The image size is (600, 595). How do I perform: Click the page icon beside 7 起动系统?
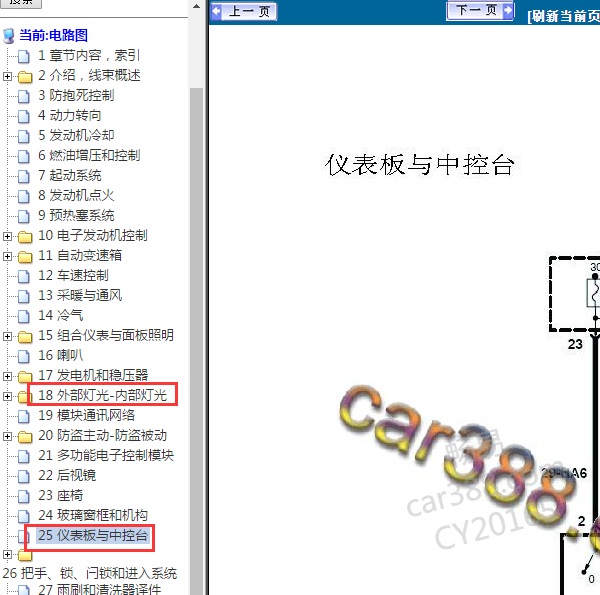24,176
